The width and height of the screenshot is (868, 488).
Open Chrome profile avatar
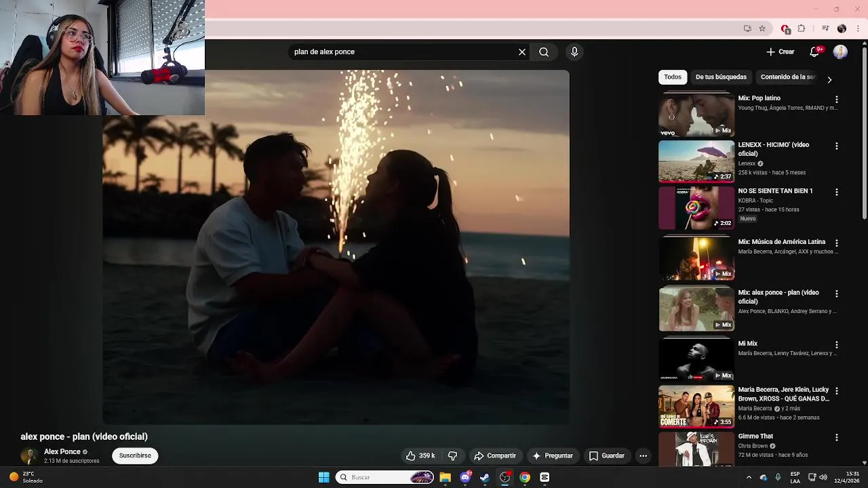pyautogui.click(x=842, y=28)
